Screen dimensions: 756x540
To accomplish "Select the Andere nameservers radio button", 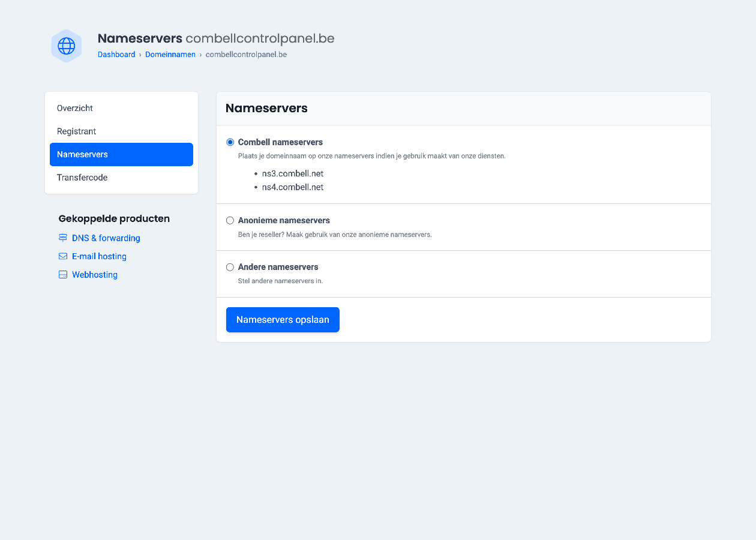I will click(x=230, y=267).
